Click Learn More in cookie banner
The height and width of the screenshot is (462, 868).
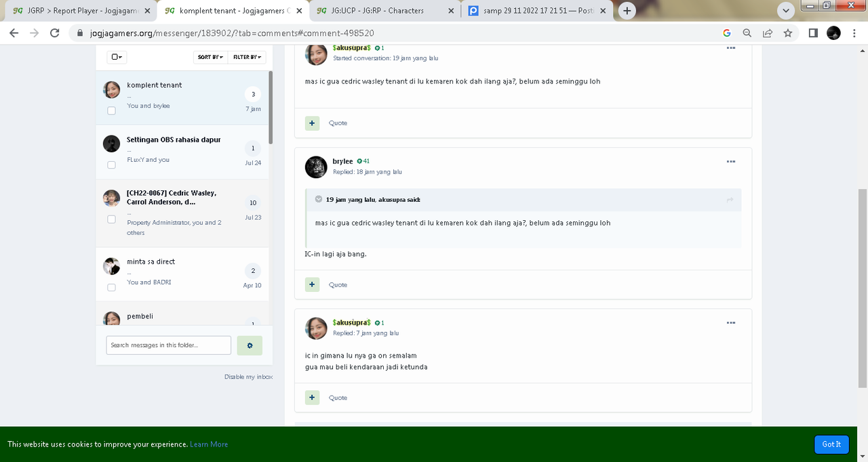(x=209, y=444)
